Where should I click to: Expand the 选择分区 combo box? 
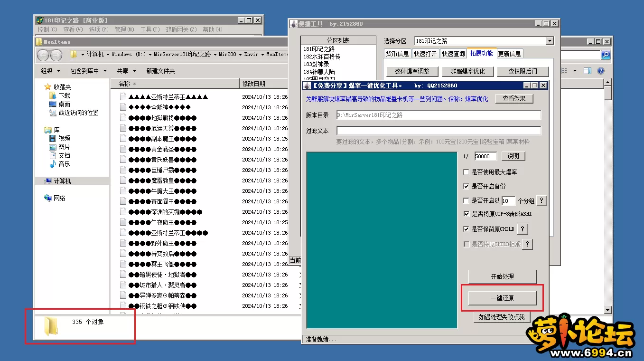tap(550, 41)
